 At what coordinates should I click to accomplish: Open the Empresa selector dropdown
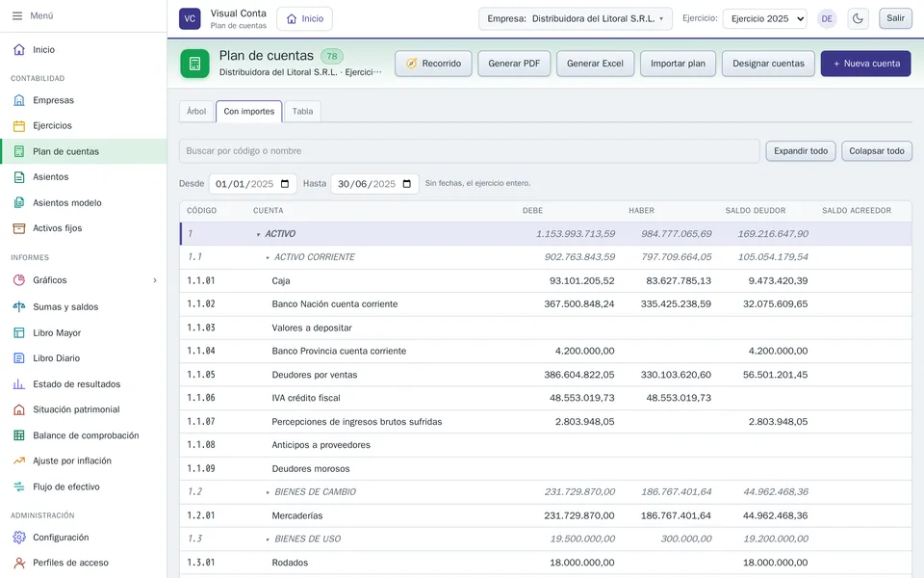(x=576, y=19)
